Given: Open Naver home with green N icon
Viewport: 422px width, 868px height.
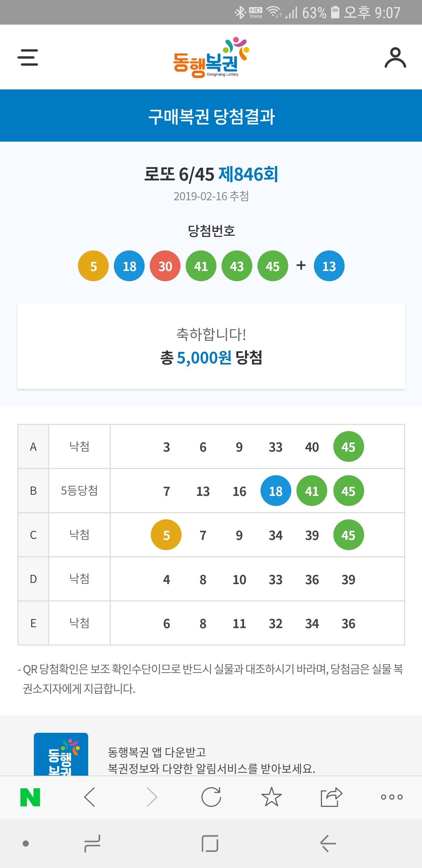Looking at the screenshot, I should pyautogui.click(x=30, y=797).
